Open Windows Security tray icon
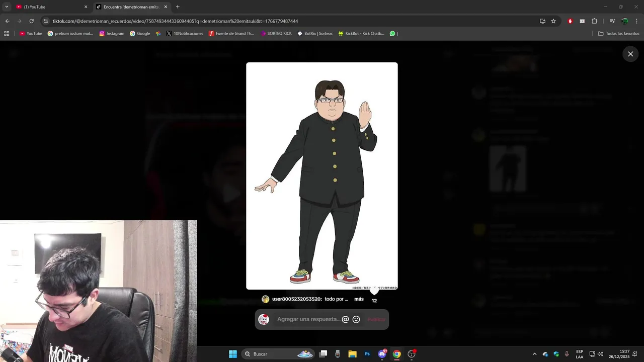This screenshot has width=644, height=362. tap(556, 354)
